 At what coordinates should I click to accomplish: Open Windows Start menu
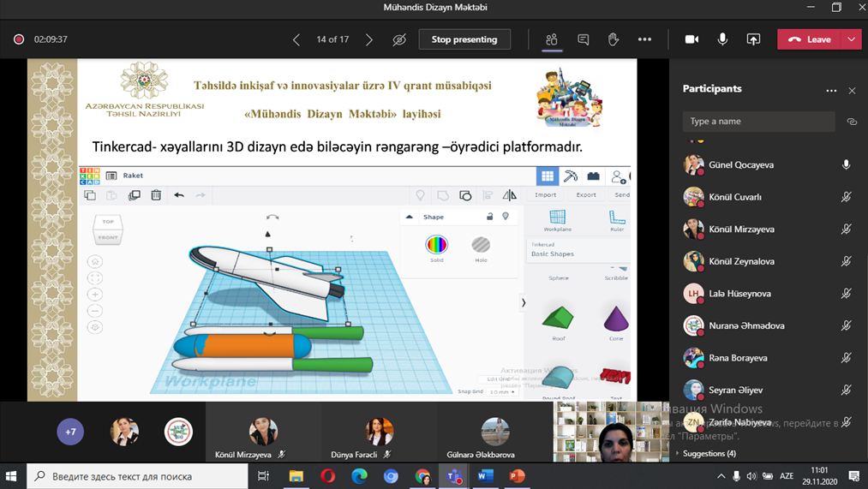[12, 476]
